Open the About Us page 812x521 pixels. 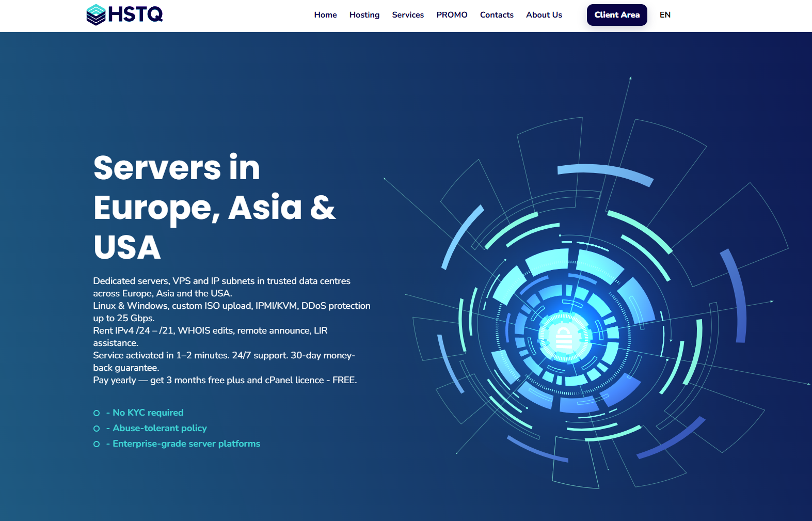coord(544,15)
